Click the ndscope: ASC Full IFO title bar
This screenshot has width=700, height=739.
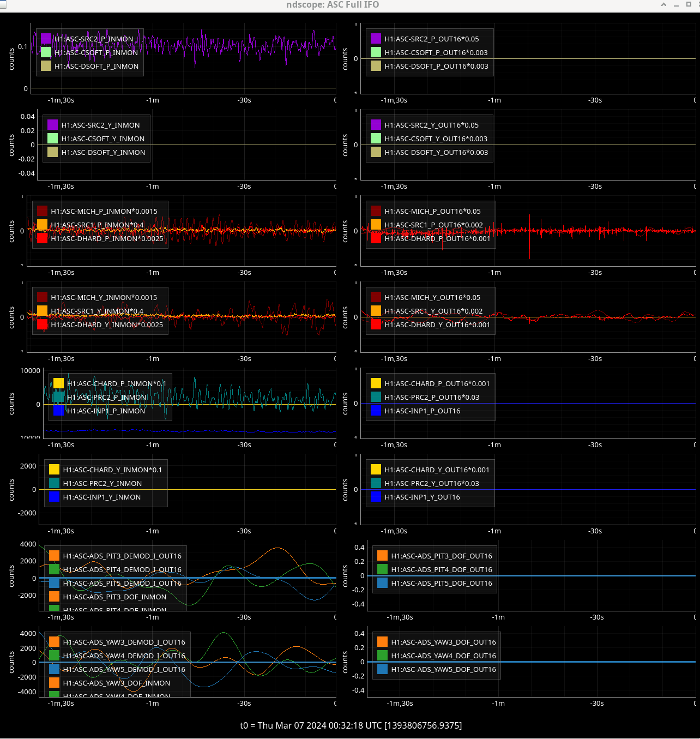click(333, 5)
